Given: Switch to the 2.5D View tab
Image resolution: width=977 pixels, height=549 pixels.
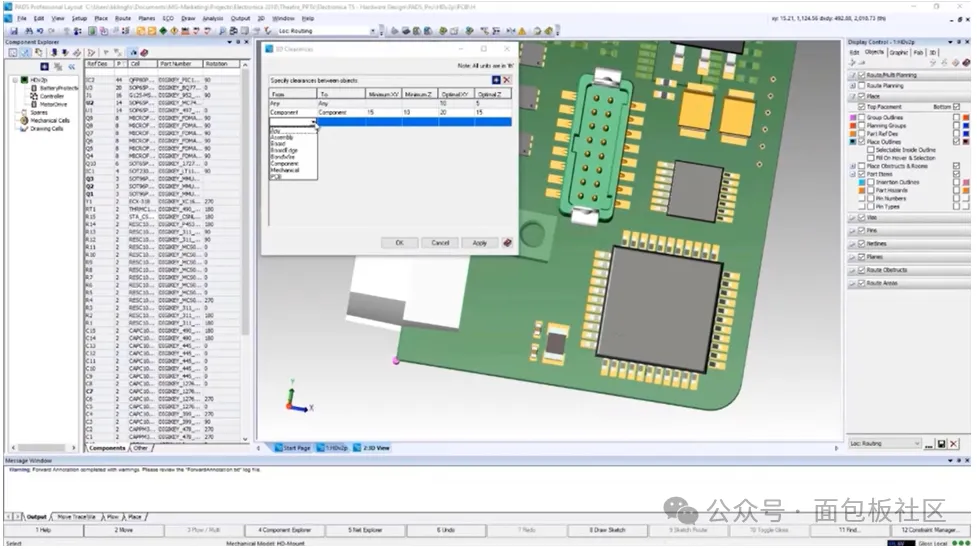Looking at the screenshot, I should [x=372, y=448].
